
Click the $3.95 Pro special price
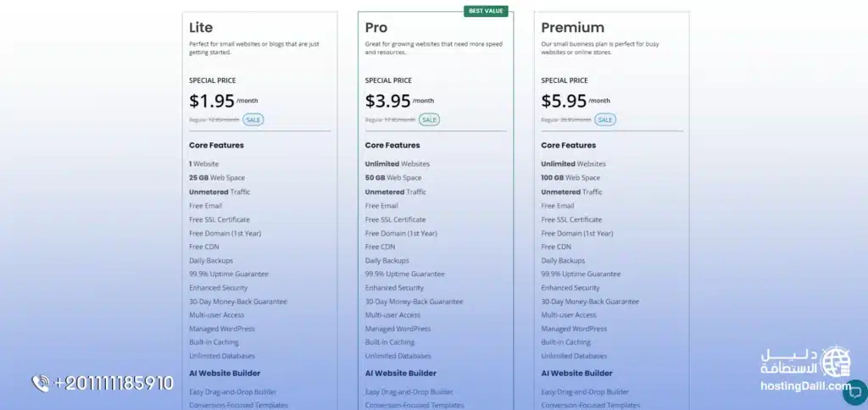pyautogui.click(x=388, y=101)
